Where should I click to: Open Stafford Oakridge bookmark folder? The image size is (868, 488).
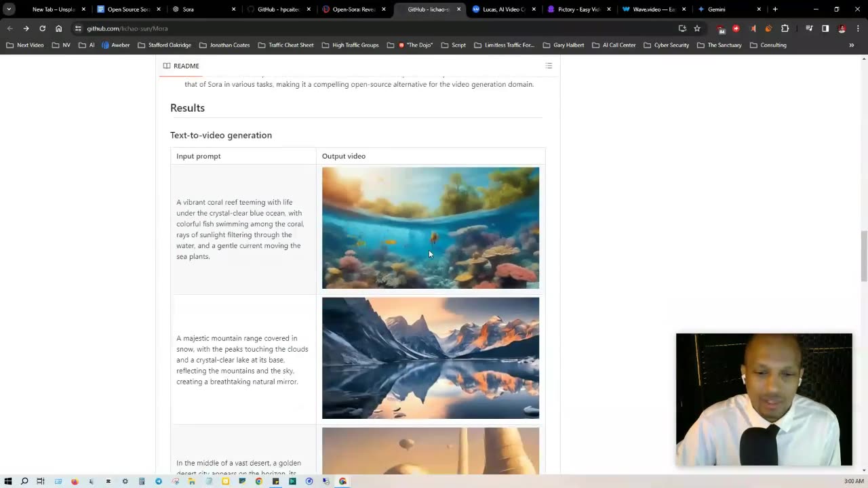tap(164, 45)
